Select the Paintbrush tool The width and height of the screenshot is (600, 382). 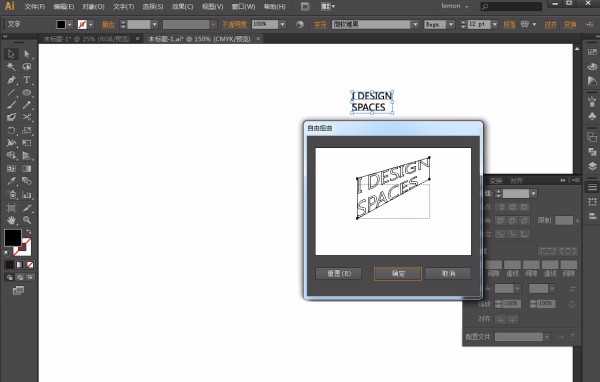point(11,105)
